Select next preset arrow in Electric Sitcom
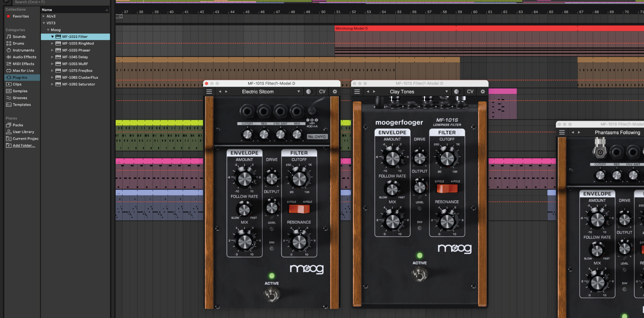This screenshot has width=644, height=318. click(226, 91)
